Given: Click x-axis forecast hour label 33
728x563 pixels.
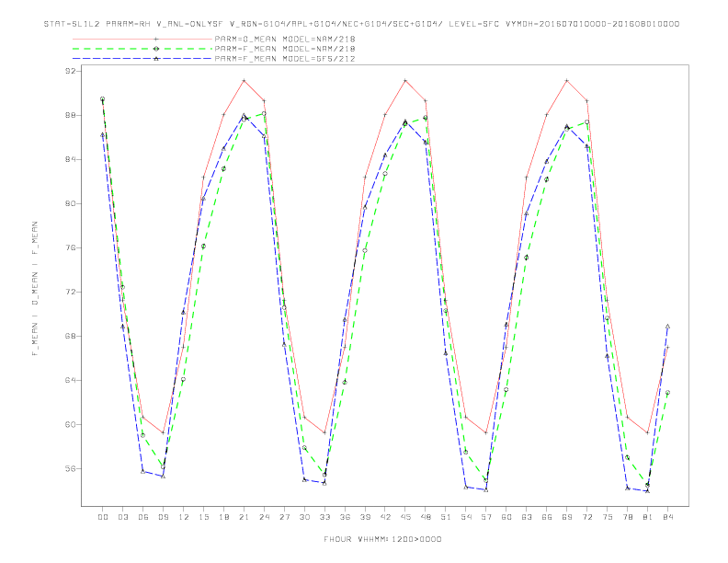Looking at the screenshot, I should point(324,517).
